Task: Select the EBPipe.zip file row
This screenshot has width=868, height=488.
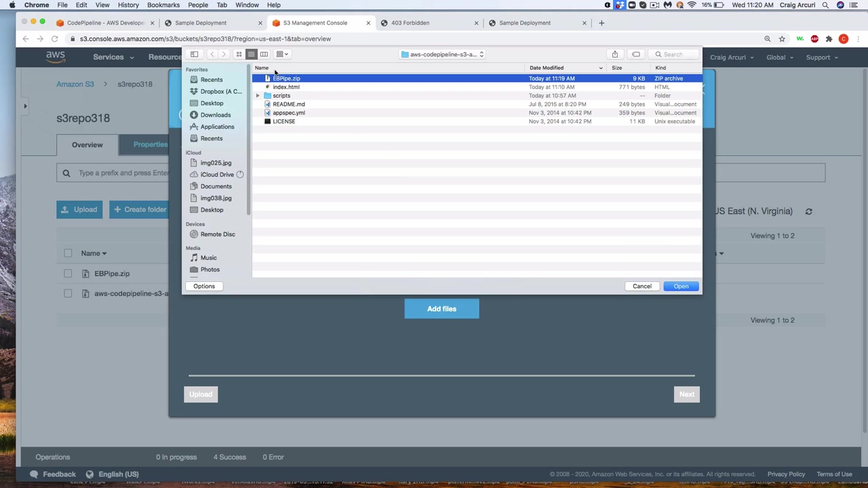Action: [x=477, y=79]
